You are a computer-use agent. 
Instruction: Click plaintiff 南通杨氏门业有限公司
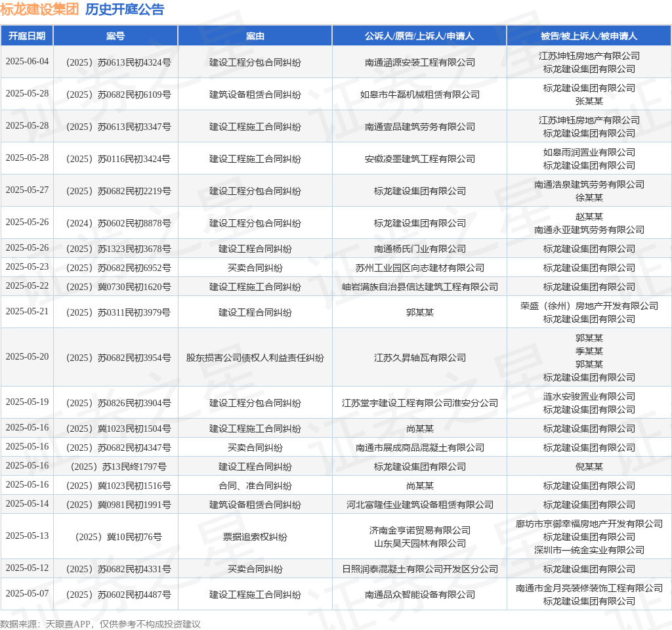(x=419, y=249)
